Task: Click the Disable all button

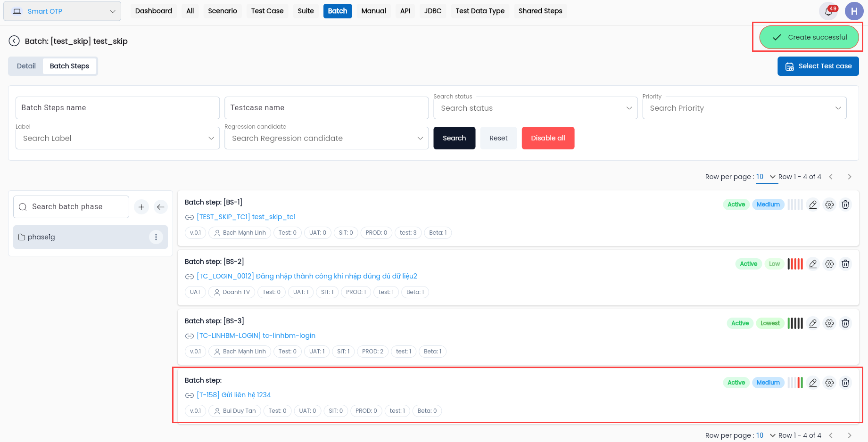Action: [548, 138]
